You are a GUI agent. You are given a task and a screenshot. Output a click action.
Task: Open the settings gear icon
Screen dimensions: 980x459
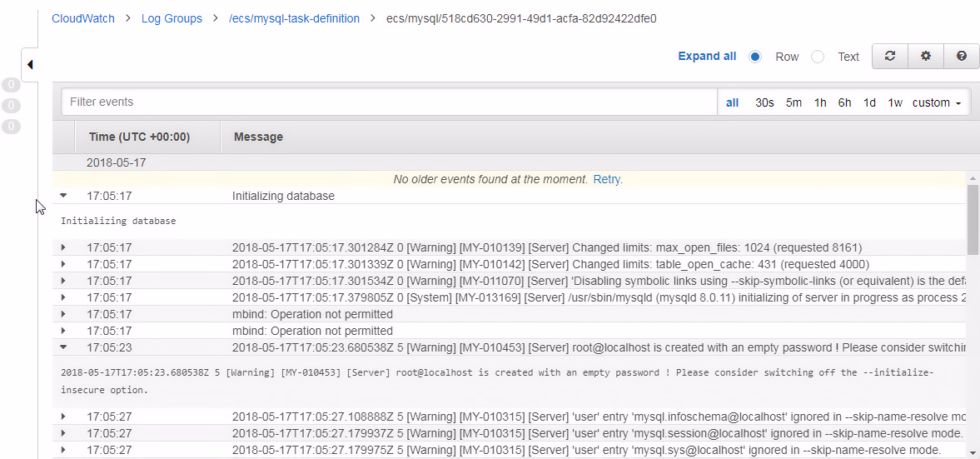tap(926, 57)
